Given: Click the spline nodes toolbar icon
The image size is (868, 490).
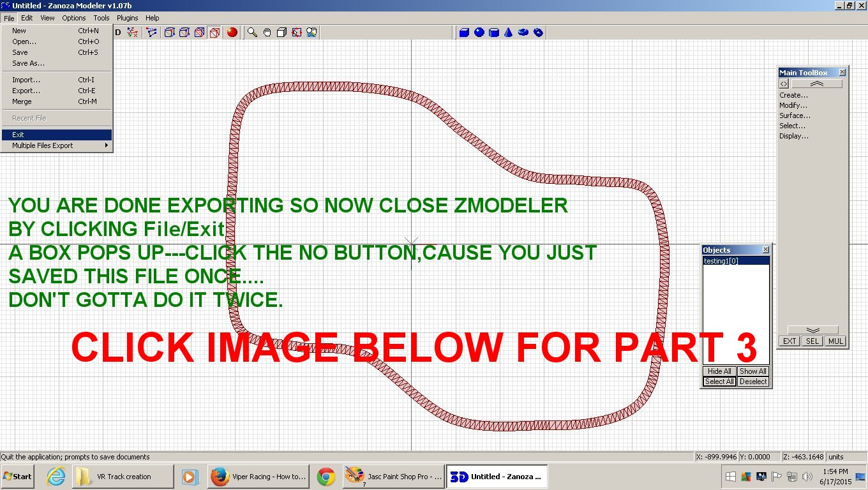Looking at the screenshot, I should [x=151, y=32].
